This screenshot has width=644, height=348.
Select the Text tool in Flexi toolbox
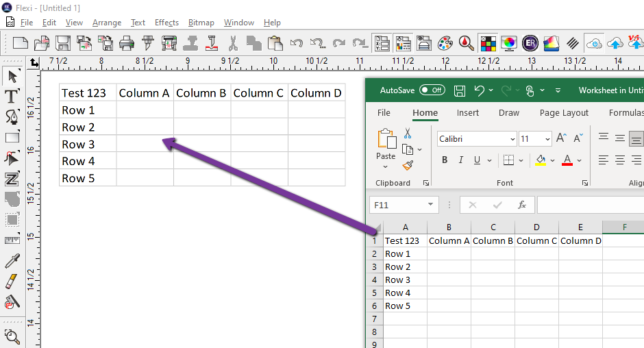[12, 96]
